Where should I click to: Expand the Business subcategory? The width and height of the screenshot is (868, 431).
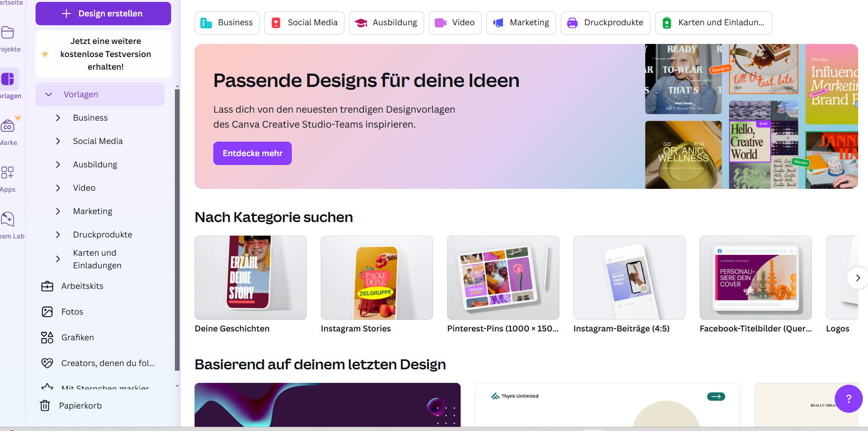click(x=58, y=118)
